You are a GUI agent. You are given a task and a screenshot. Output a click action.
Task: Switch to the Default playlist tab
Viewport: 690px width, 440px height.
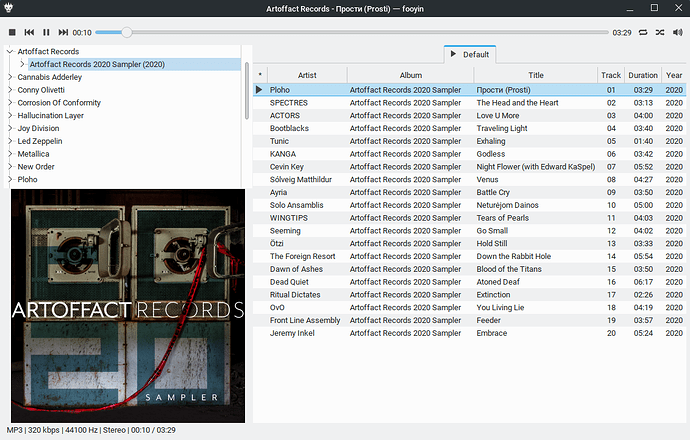point(469,54)
